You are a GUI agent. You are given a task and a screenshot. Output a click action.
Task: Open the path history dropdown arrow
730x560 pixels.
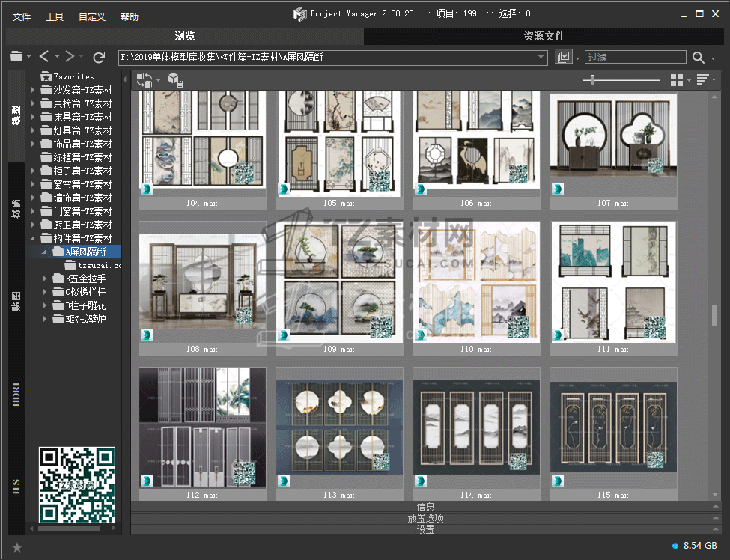(x=541, y=58)
